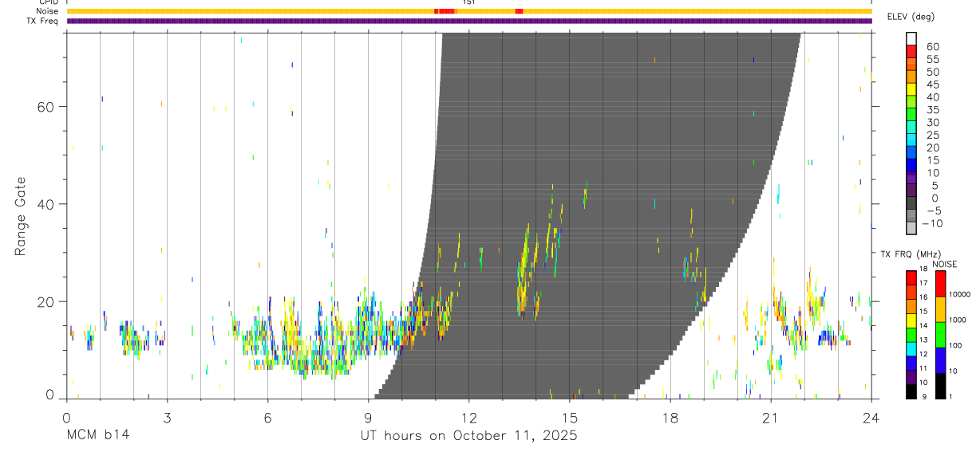The width and height of the screenshot is (980, 452).
Task: Click hour tick '3' on UT axis
Action: click(x=167, y=417)
